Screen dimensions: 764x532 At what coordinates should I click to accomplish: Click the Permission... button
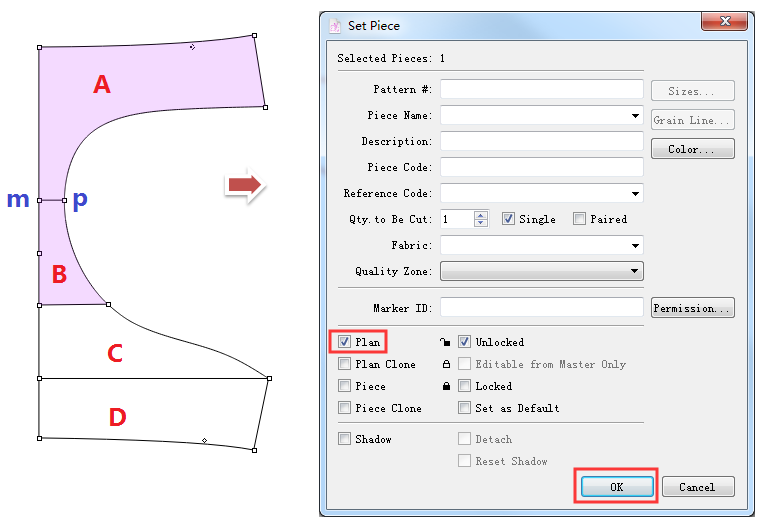click(x=693, y=308)
